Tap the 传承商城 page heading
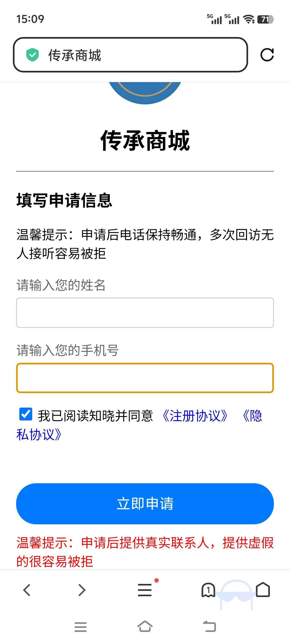Screen dimensions: 290x644 [145, 140]
